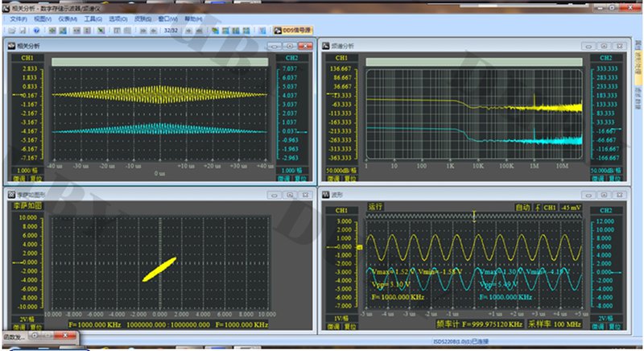The height and width of the screenshot is (351, 644).
Task: Click the Lissajous F=1000.000 KHz left readout
Action: pos(94,324)
